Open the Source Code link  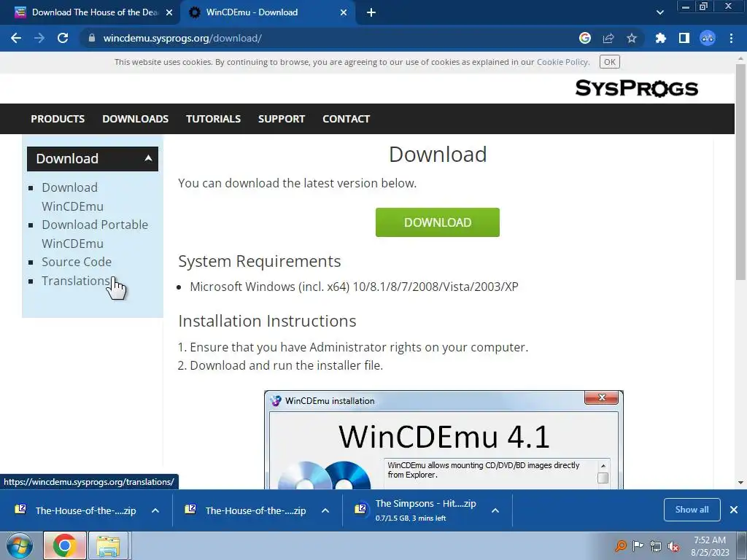point(76,262)
